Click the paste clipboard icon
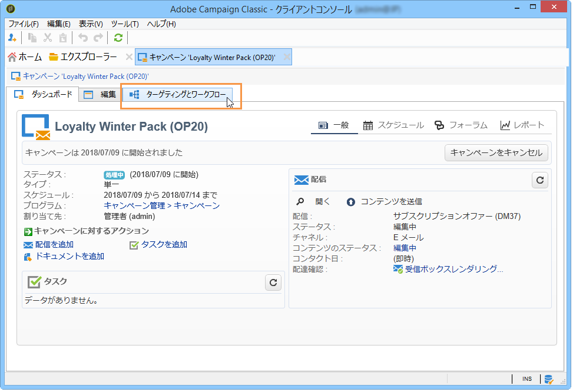Screen dimensions: 573x392 (63, 37)
